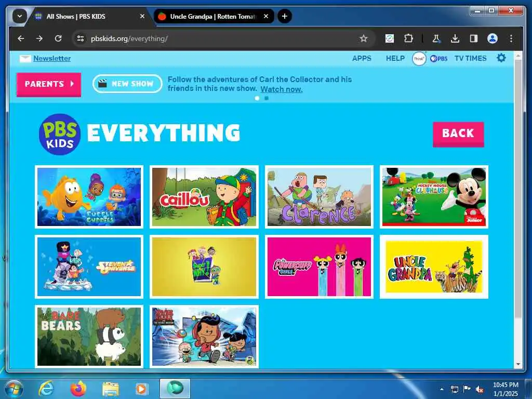The height and width of the screenshot is (399, 532).
Task: Open Chrome Labs flask icon
Action: 436,38
